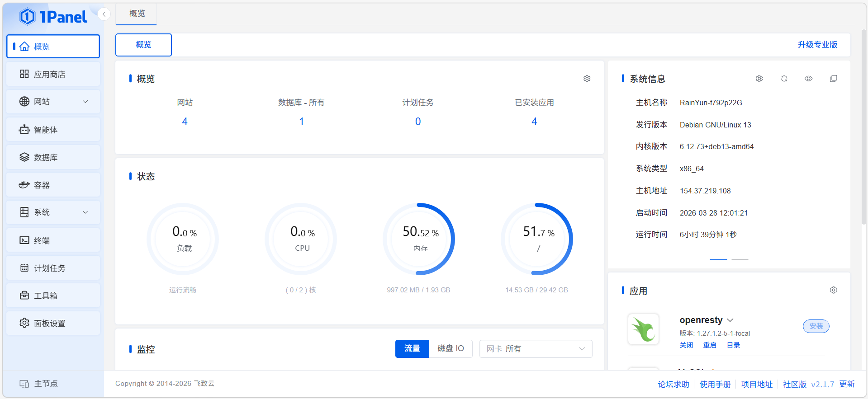Open the AI agents (智能体) sidebar item
868x399 pixels.
pos(53,130)
